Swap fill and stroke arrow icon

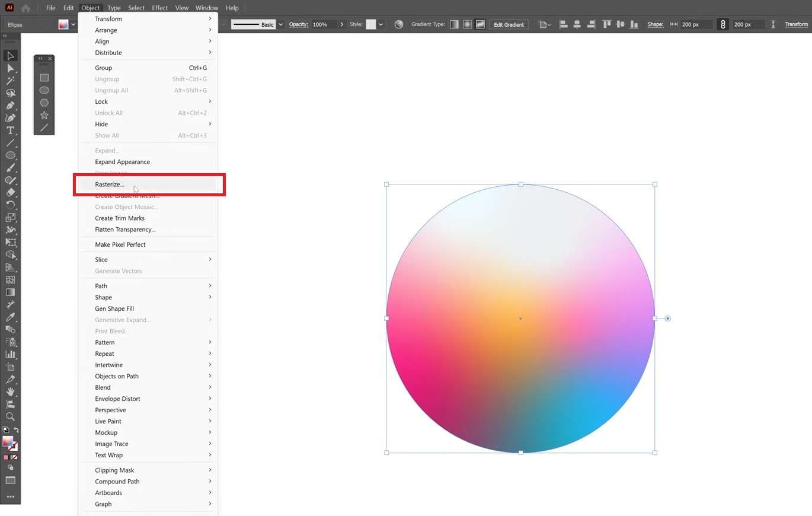16,430
